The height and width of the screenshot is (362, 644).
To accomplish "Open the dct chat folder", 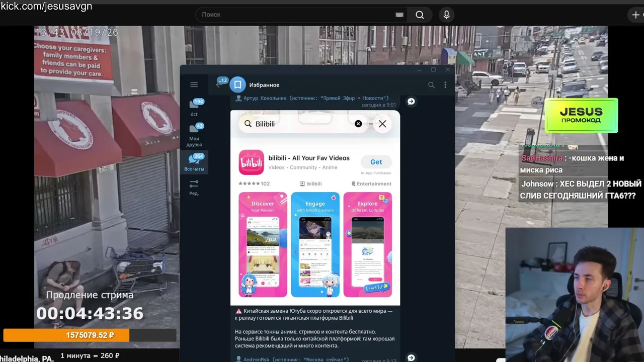I will (x=194, y=108).
